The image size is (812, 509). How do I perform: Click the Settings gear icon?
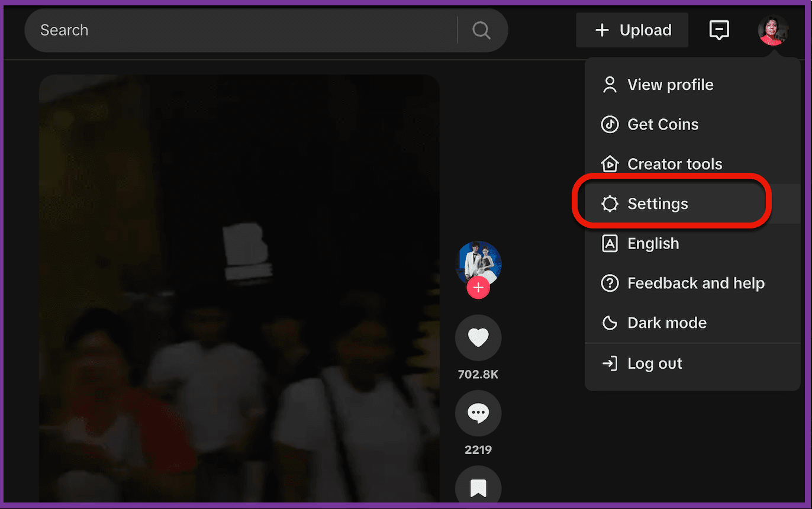[x=610, y=203]
